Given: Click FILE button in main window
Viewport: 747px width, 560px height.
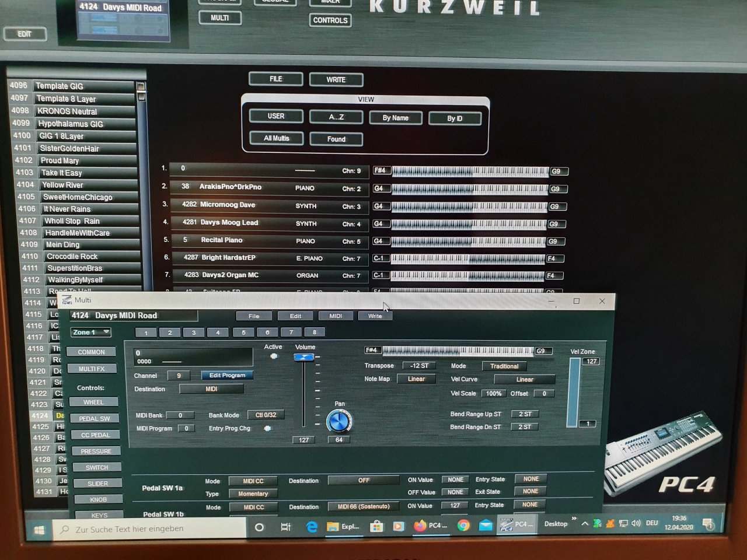Looking at the screenshot, I should [x=275, y=79].
